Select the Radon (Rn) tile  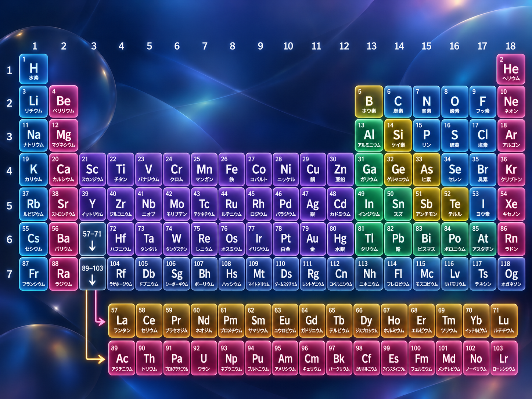[511, 239]
